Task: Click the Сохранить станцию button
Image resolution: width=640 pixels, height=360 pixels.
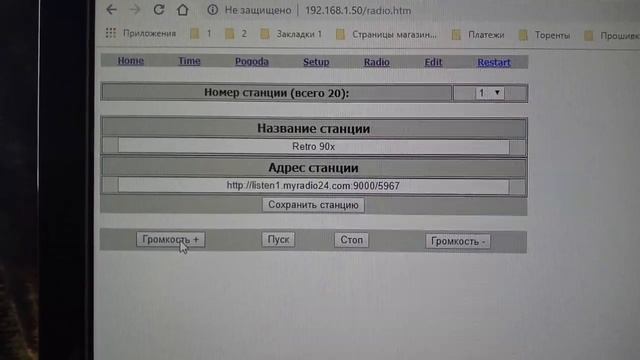Action: point(313,204)
